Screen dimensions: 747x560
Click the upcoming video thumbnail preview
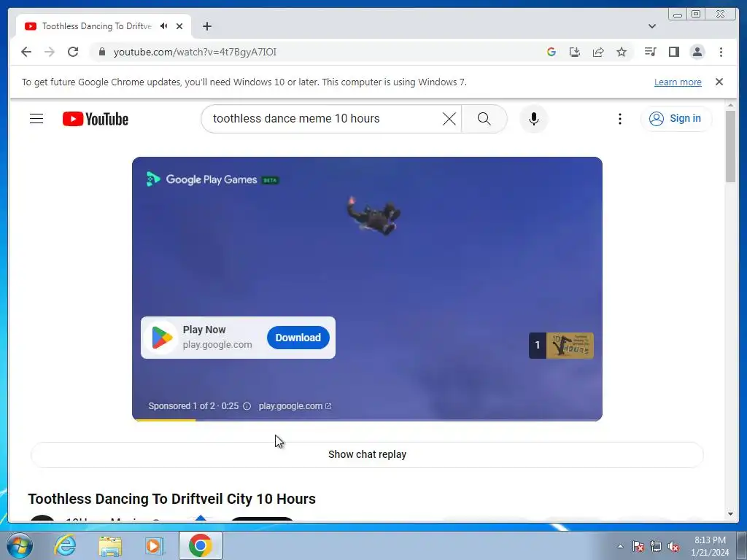[561, 345]
